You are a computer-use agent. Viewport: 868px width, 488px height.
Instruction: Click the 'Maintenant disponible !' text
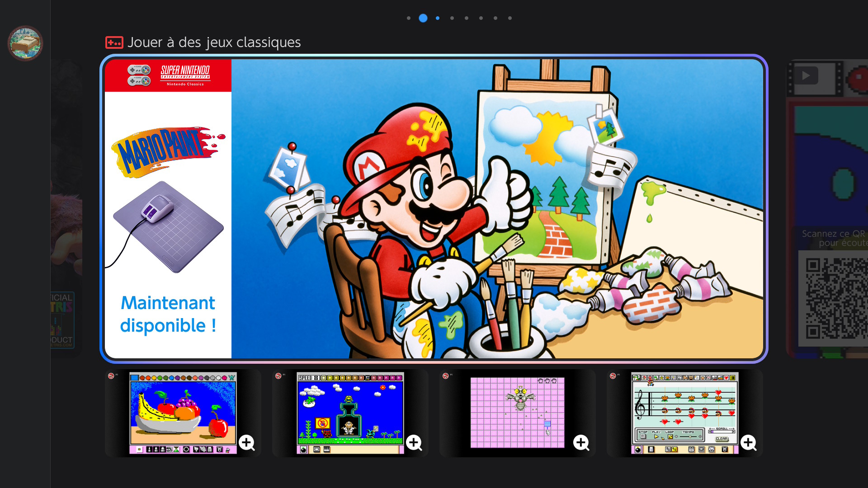pos(168,314)
